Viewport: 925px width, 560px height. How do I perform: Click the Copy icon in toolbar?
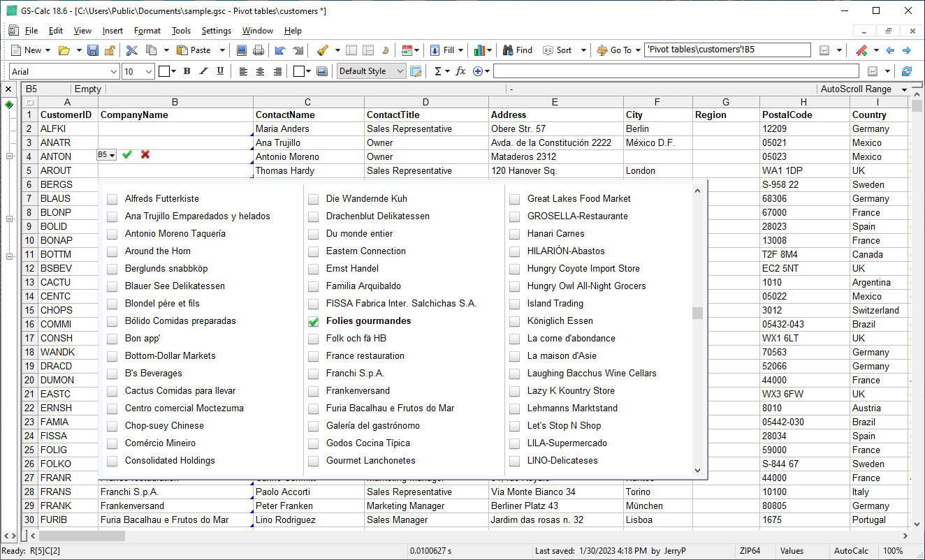[x=150, y=50]
